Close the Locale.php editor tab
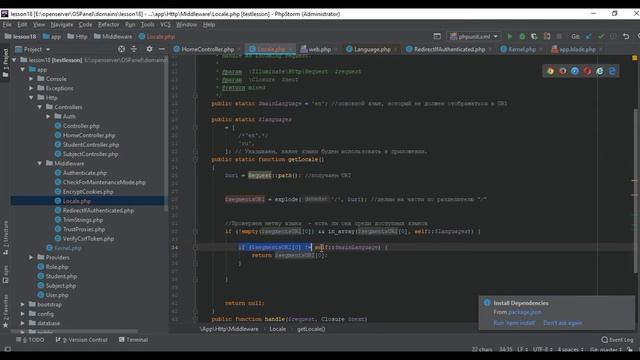The image size is (640, 360). pos(291,49)
